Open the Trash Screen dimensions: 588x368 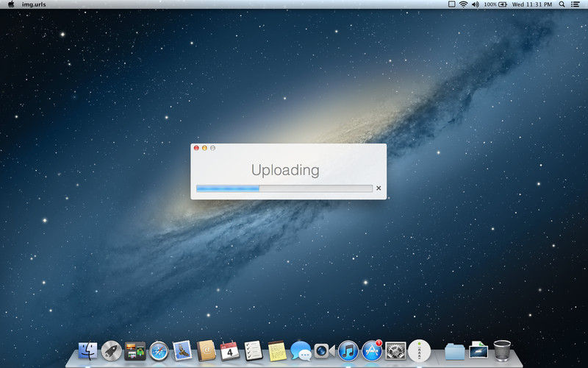pyautogui.click(x=502, y=350)
